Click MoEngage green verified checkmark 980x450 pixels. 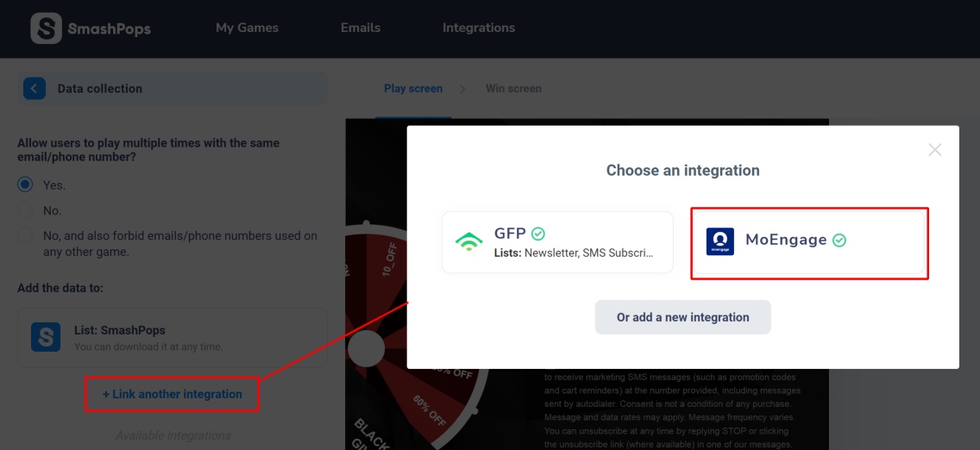[839, 241]
